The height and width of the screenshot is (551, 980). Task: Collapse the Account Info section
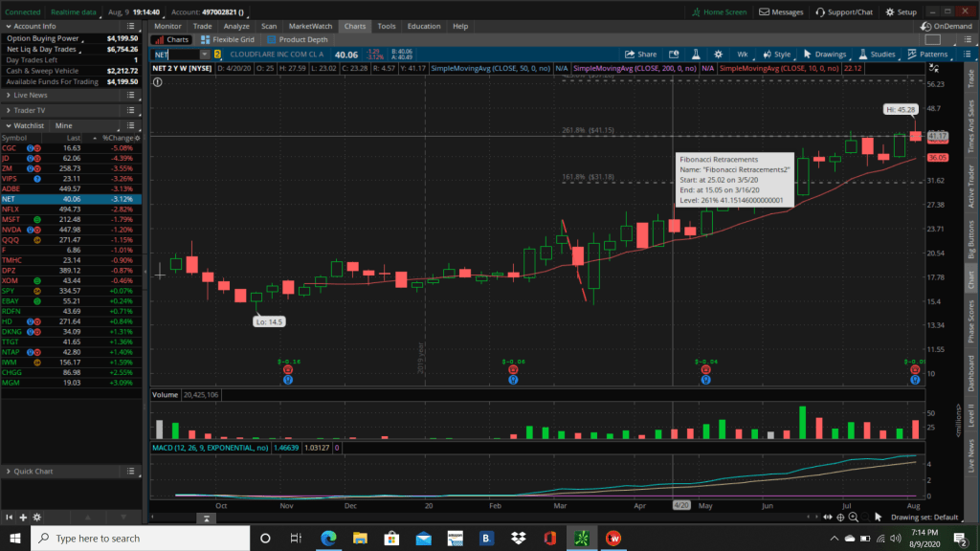coord(9,26)
